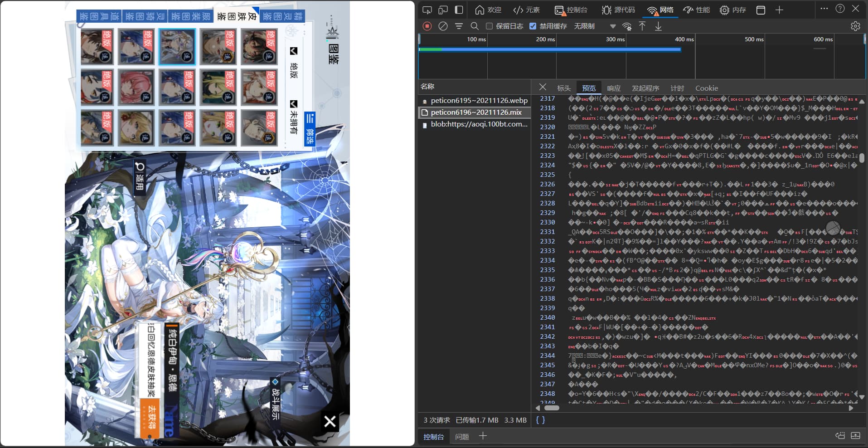This screenshot has height=448, width=868.
Task: Switch to the 元素 panel tab
Action: (x=526, y=10)
